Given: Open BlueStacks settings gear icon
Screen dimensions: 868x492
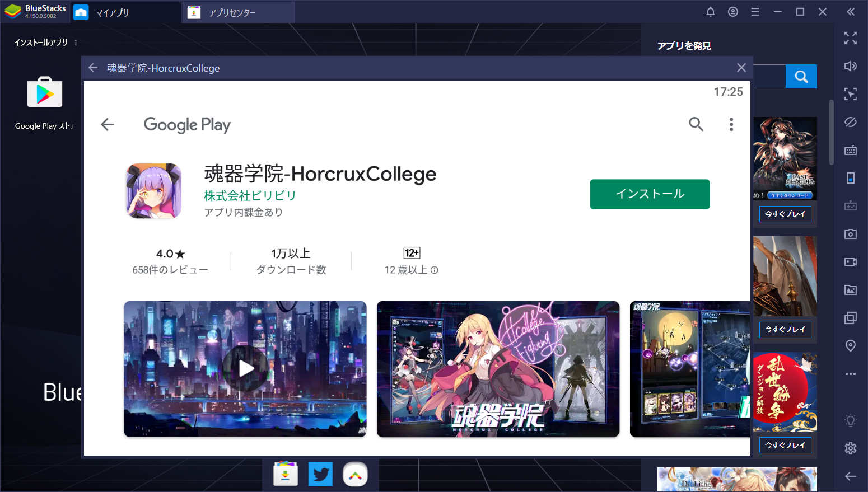Looking at the screenshot, I should click(x=851, y=448).
